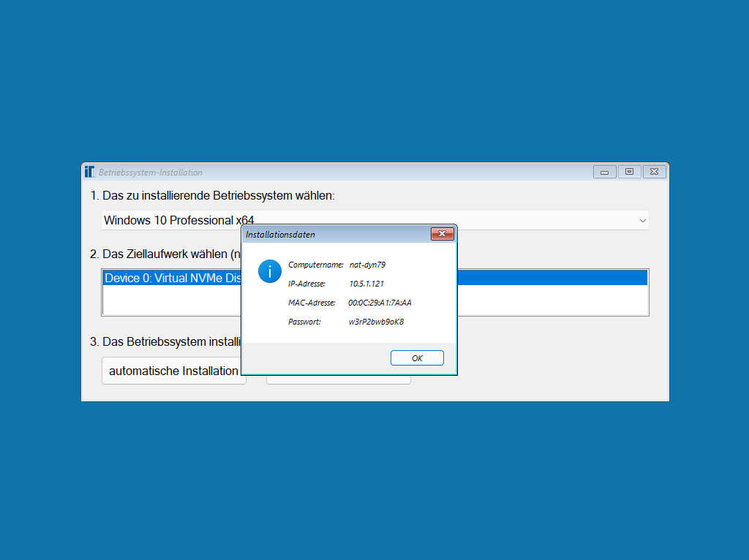The width and height of the screenshot is (749, 560).
Task: Minimize the Betriebssystem-Installation window
Action: click(604, 172)
